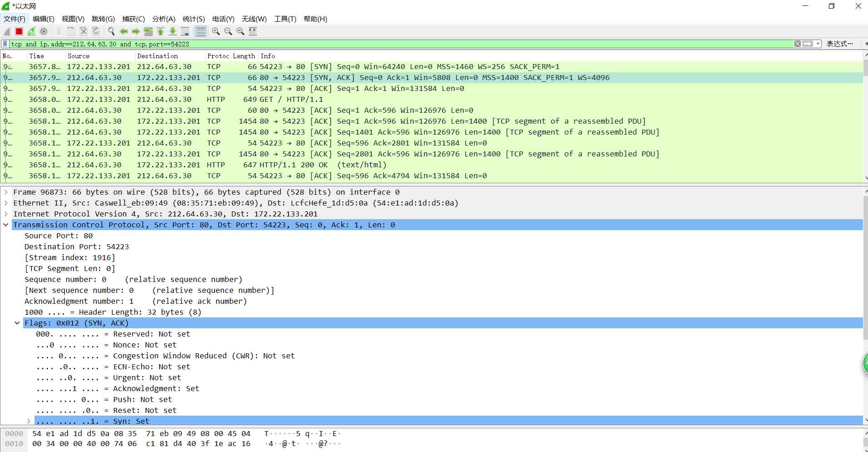The image size is (868, 452).
Task: Open the 无线(W) menu
Action: [x=254, y=19]
